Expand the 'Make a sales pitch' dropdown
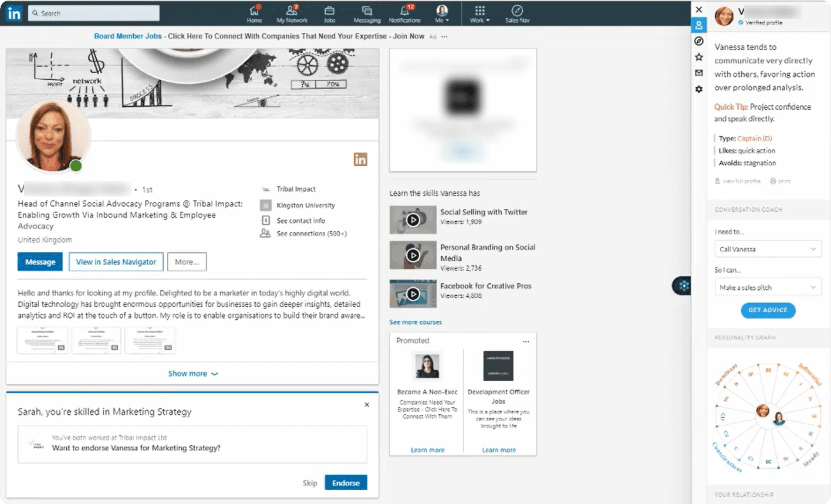Screen dimensions: 831x504 [x=768, y=287]
